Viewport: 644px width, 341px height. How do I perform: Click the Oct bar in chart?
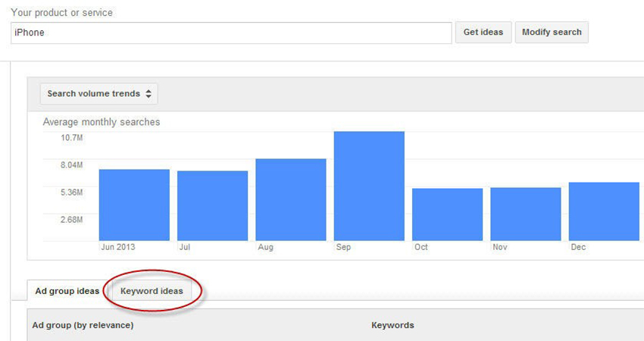[x=447, y=214]
